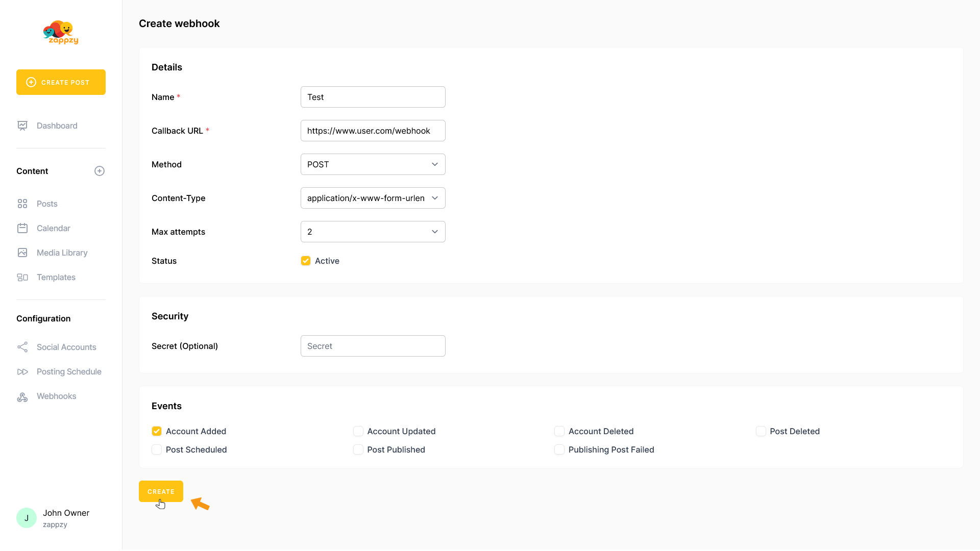Click the Dashboard presentation icon

click(22, 126)
